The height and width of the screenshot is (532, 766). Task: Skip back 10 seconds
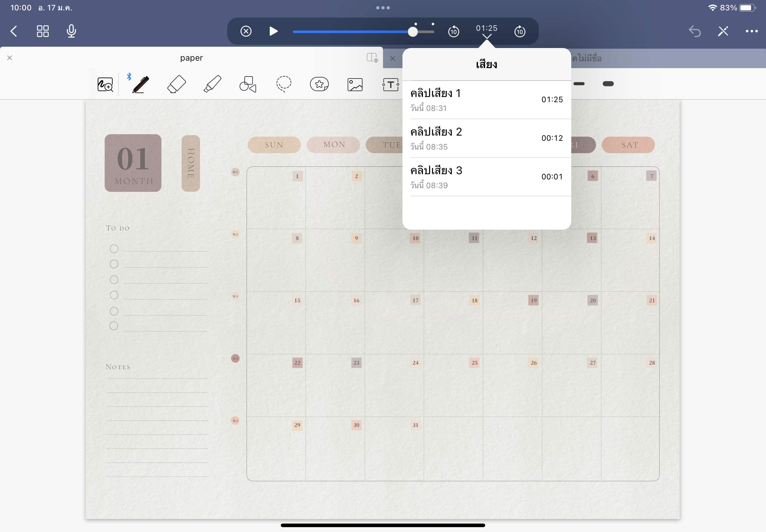click(453, 32)
